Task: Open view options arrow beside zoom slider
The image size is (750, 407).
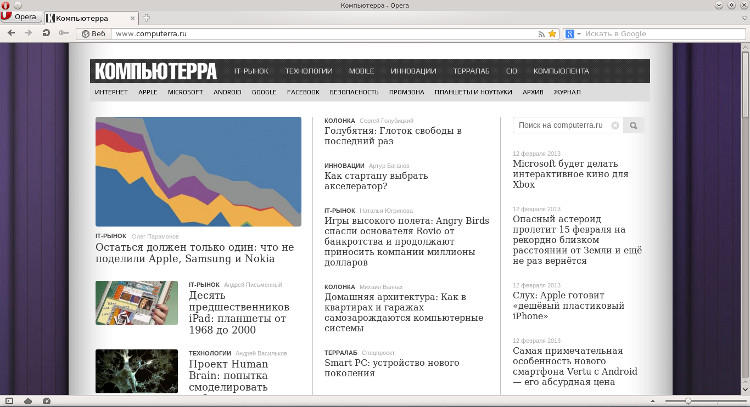Action: click(653, 401)
